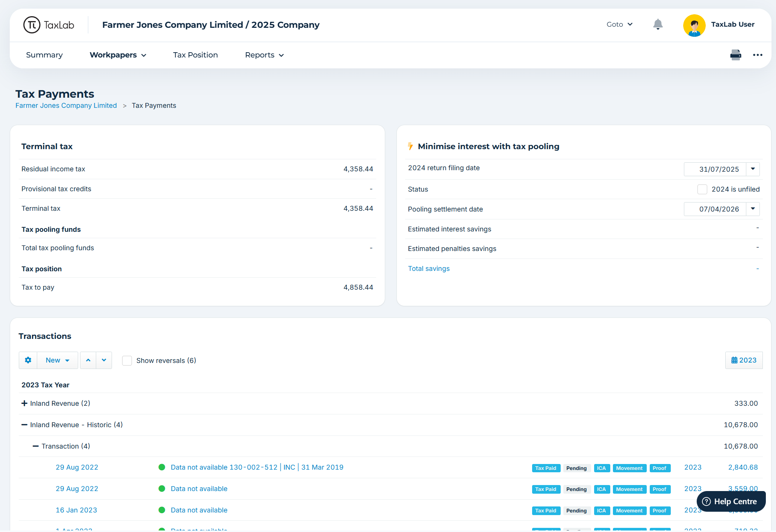Click the transactions settings gear icon

click(x=28, y=360)
